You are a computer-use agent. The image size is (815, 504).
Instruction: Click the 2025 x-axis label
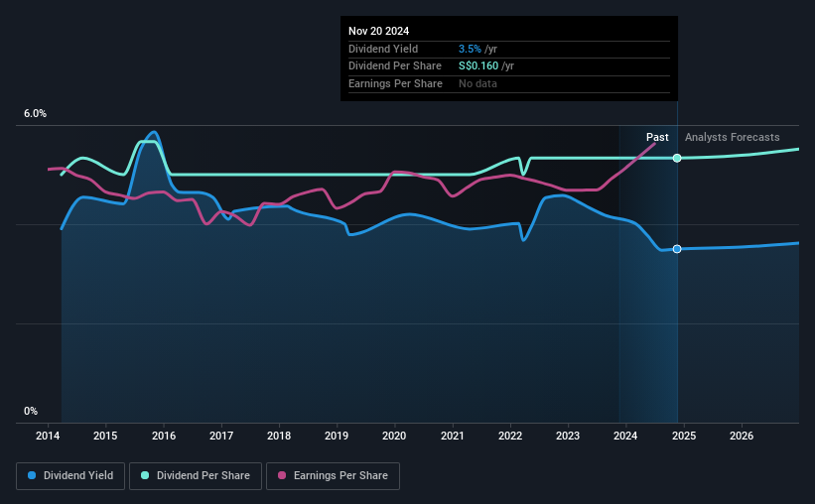pyautogui.click(x=684, y=436)
